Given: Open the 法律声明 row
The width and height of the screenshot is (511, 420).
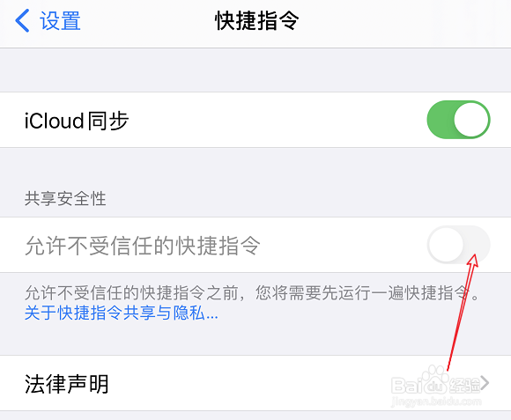Looking at the screenshot, I should coord(255,383).
